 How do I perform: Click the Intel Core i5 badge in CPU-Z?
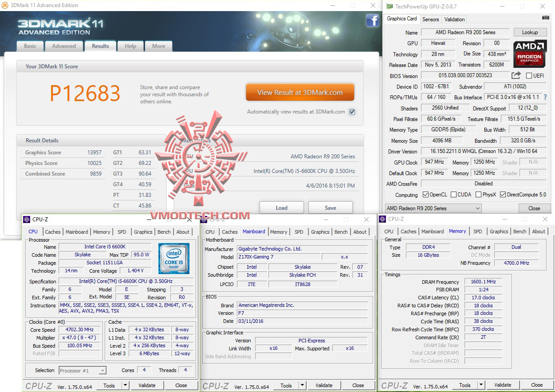174,258
